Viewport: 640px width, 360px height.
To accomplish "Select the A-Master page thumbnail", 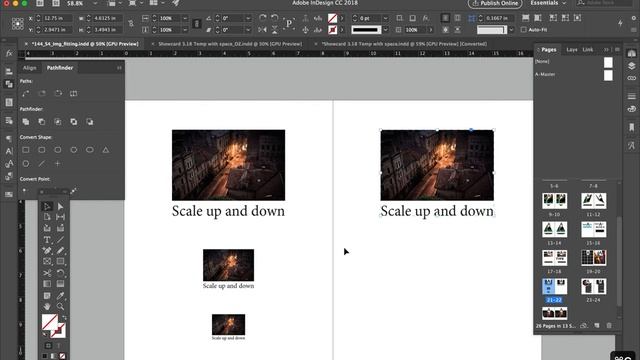I will [x=608, y=75].
